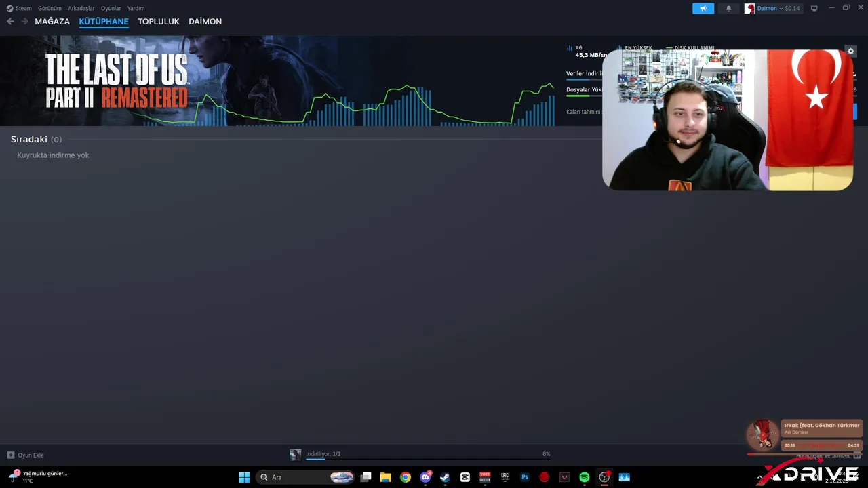
Task: Click the Dosyalar Yükleniyor progress bar
Action: click(584, 96)
